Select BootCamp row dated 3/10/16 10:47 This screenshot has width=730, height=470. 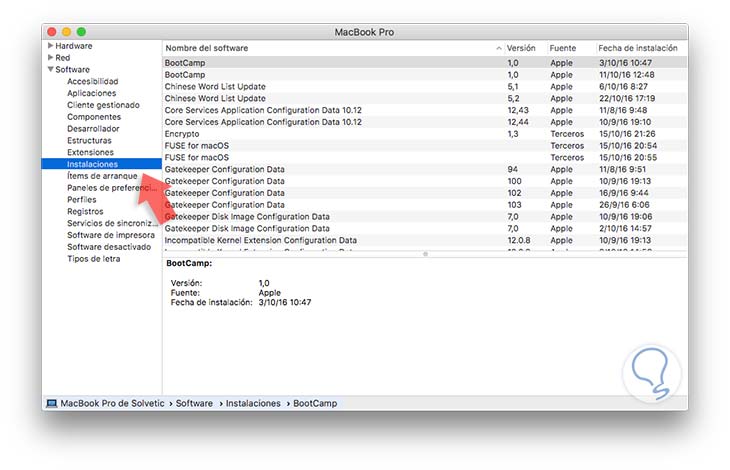(425, 63)
